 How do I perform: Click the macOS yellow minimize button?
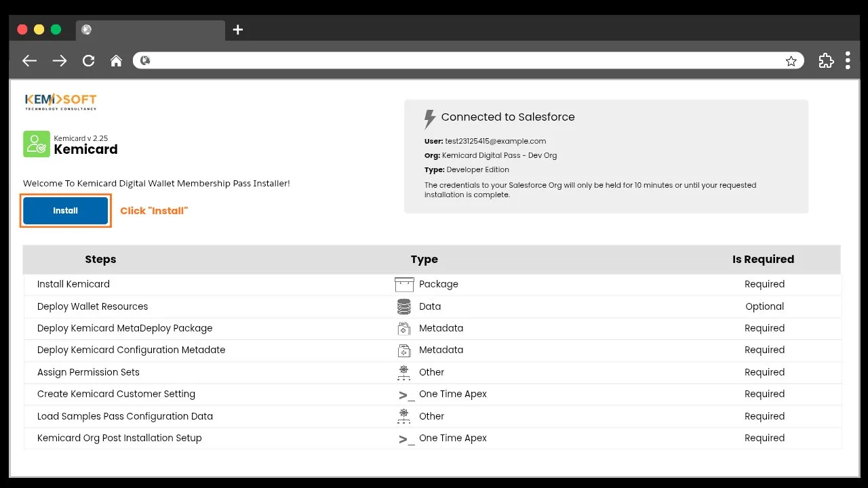[x=39, y=30]
